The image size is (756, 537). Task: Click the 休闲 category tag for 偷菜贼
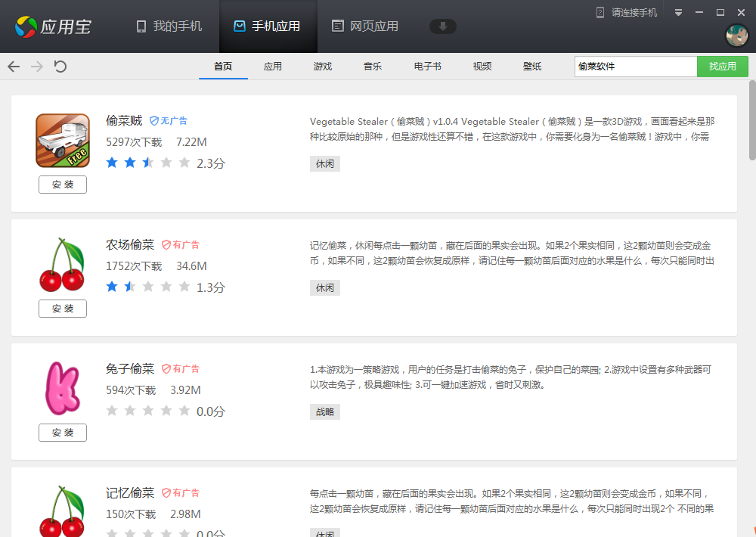point(324,163)
